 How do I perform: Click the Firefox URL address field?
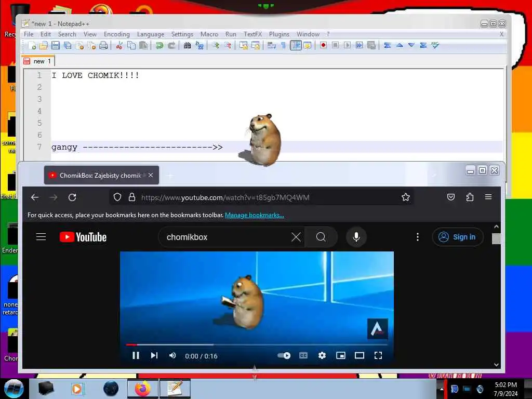pos(261,197)
